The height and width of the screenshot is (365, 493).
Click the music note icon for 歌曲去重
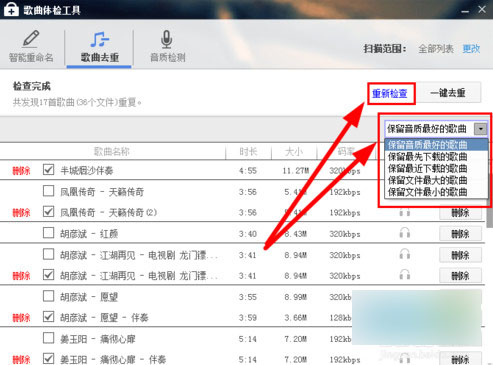[100, 39]
